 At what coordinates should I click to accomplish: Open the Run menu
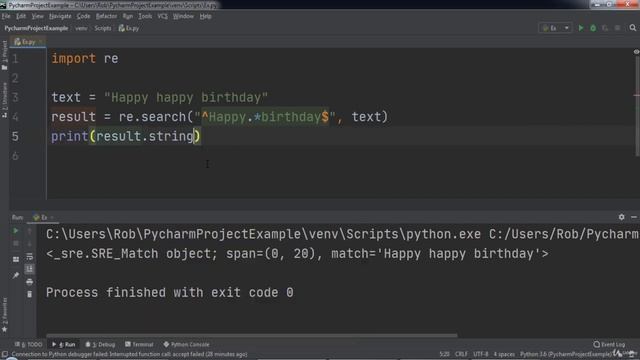[x=128, y=16]
